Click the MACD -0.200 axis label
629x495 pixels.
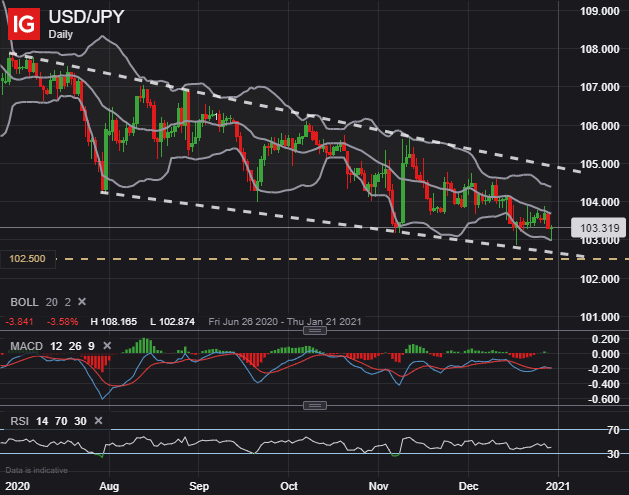[603, 369]
